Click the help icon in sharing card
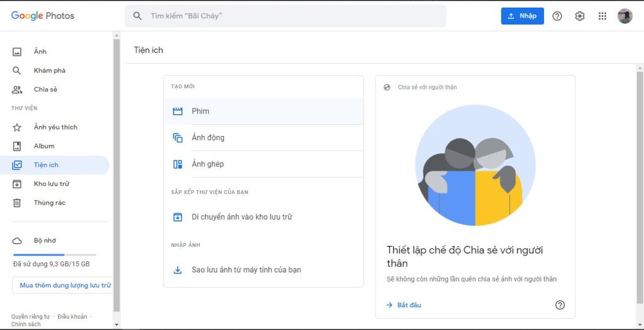Image resolution: width=644 pixels, height=330 pixels. click(560, 305)
